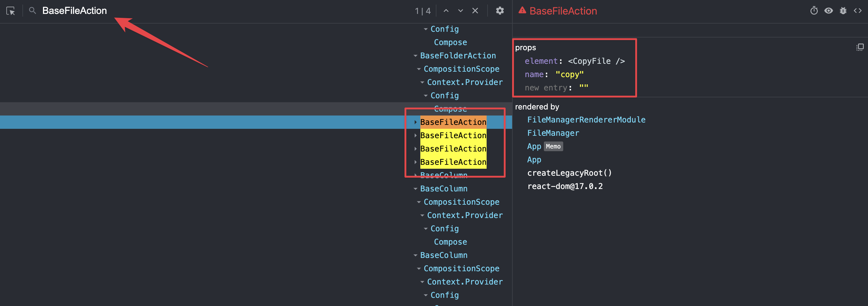Collapse the BaseFolderAction tree node
This screenshot has height=306, width=868.
pyautogui.click(x=415, y=55)
